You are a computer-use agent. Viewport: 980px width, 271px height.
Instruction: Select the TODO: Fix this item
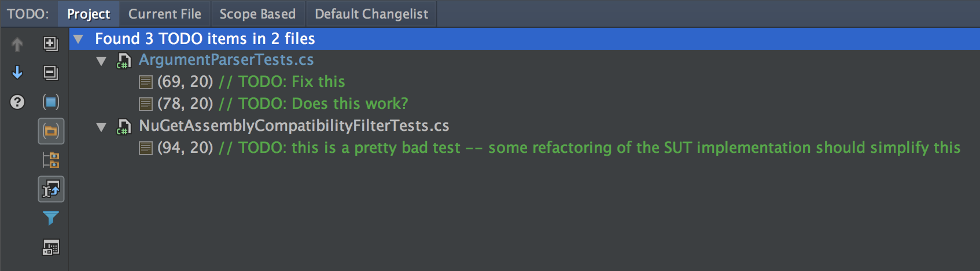pos(242,82)
